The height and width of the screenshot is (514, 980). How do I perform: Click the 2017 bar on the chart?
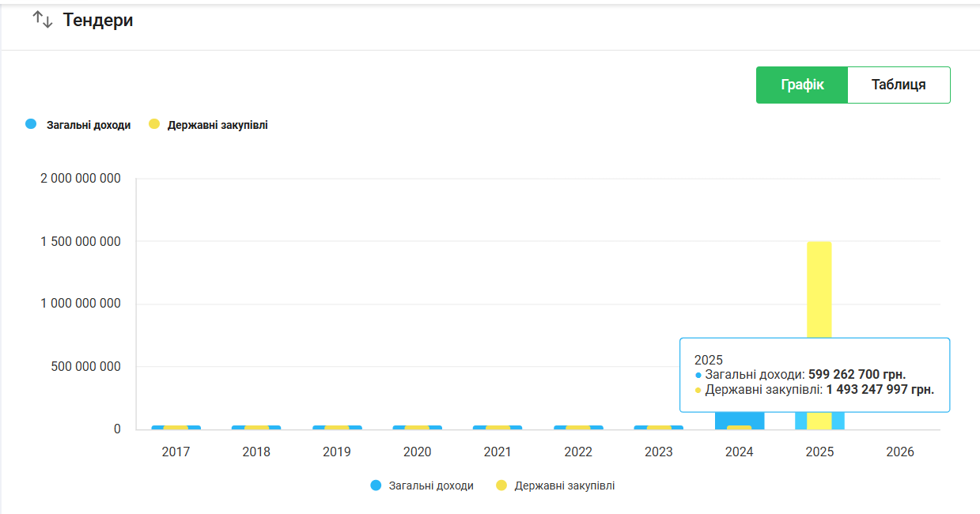pyautogui.click(x=176, y=428)
